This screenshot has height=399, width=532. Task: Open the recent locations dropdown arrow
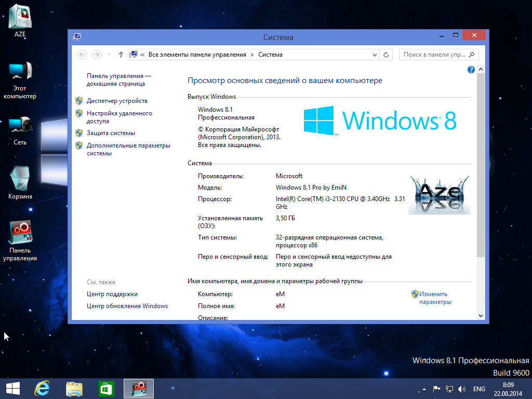coord(109,55)
